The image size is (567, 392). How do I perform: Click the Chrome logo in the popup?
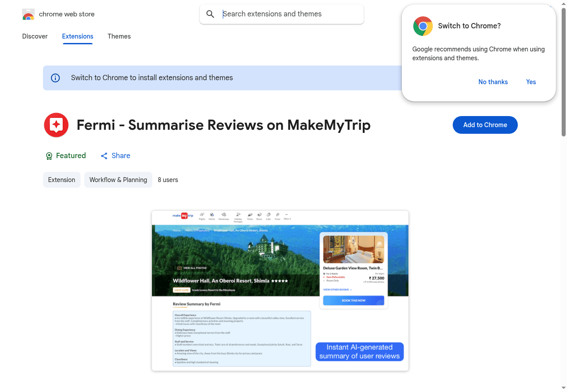[x=423, y=26]
